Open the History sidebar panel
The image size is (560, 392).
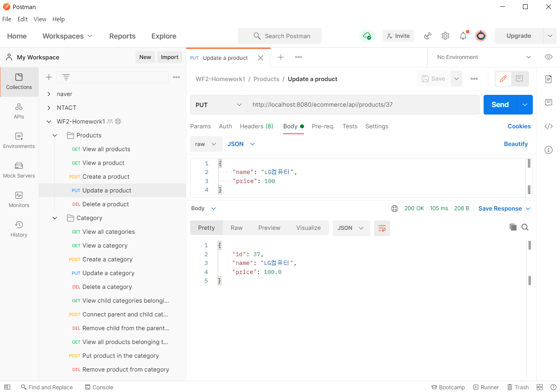19,229
